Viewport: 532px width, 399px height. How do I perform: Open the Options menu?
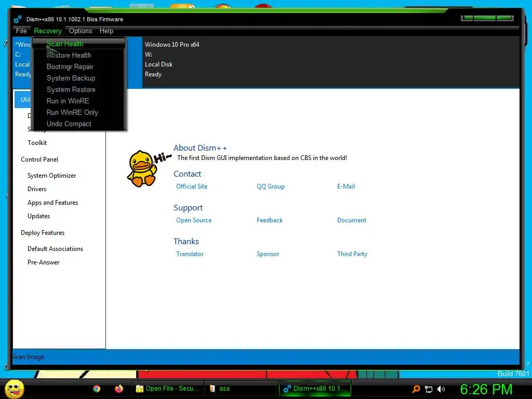point(81,31)
